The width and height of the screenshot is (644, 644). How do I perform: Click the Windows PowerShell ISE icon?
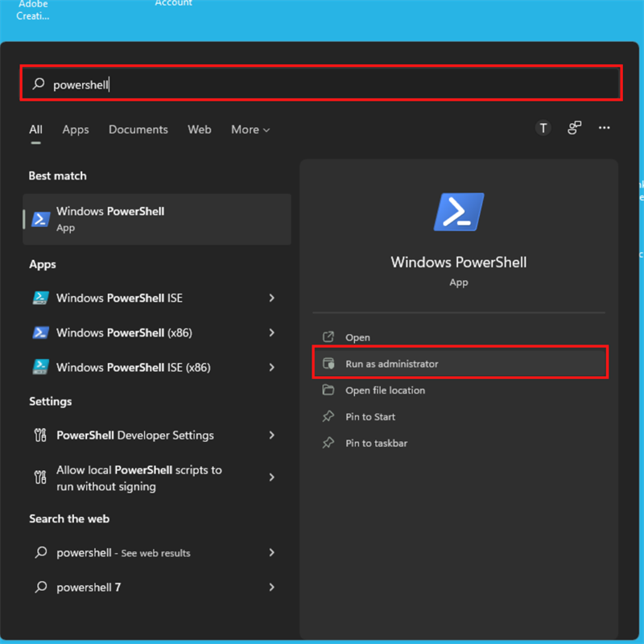pyautogui.click(x=41, y=298)
